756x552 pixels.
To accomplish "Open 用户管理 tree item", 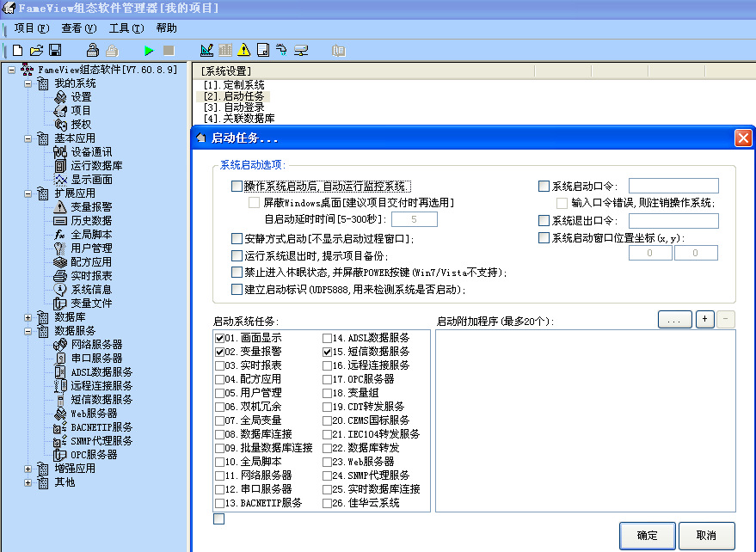I will (91, 248).
